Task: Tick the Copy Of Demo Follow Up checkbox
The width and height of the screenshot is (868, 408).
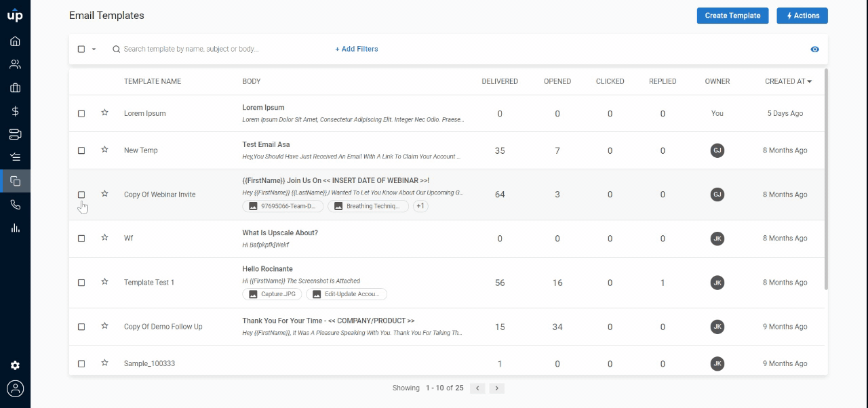Action: 81,327
